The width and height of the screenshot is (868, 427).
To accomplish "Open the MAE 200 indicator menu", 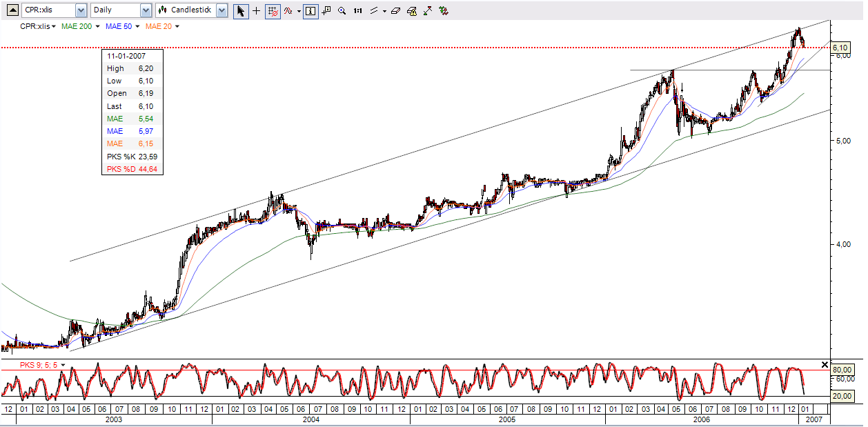I will (79, 26).
